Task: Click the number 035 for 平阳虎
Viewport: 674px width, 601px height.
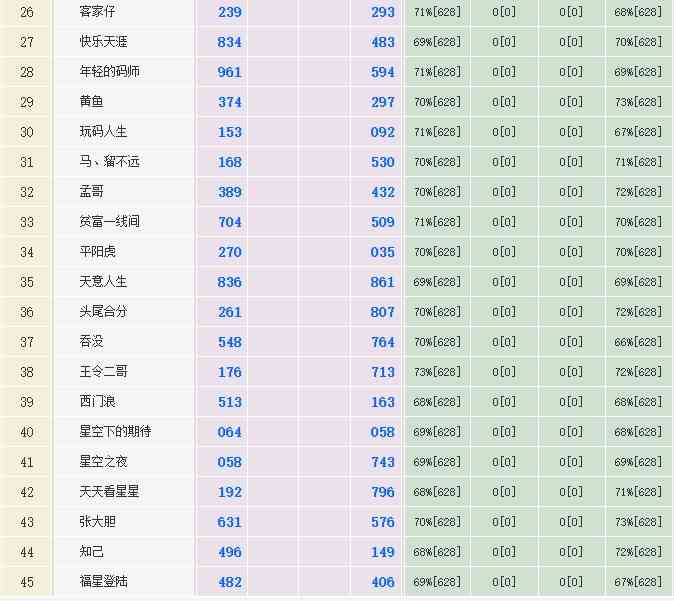Action: coord(382,252)
